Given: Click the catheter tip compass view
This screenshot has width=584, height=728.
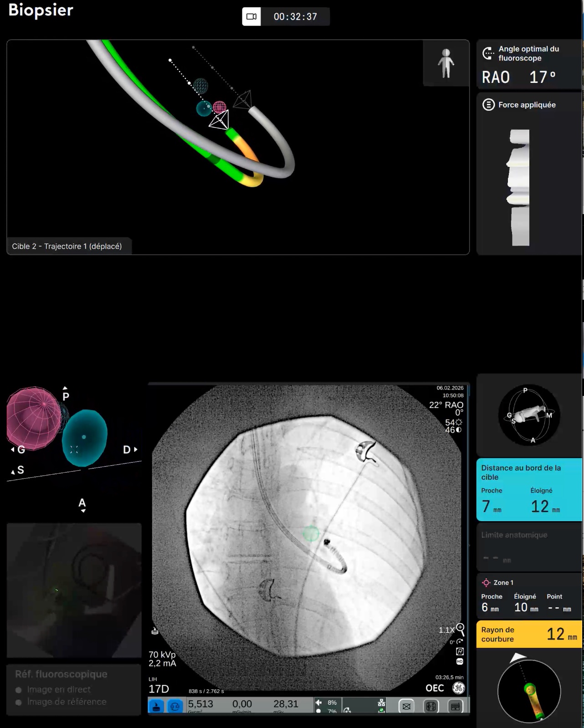Looking at the screenshot, I should pyautogui.click(x=529, y=692).
